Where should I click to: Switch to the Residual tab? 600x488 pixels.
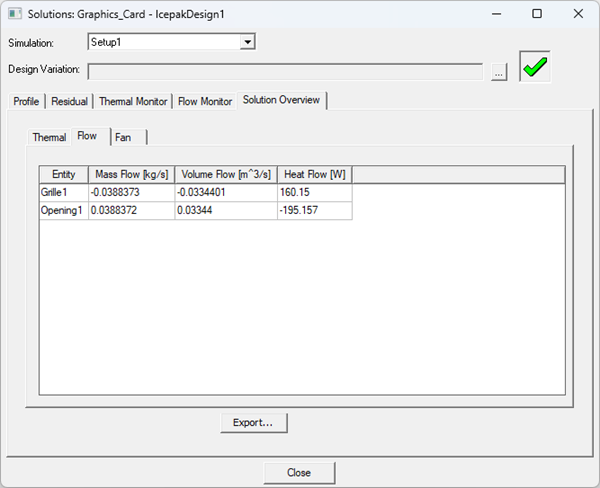coord(69,101)
